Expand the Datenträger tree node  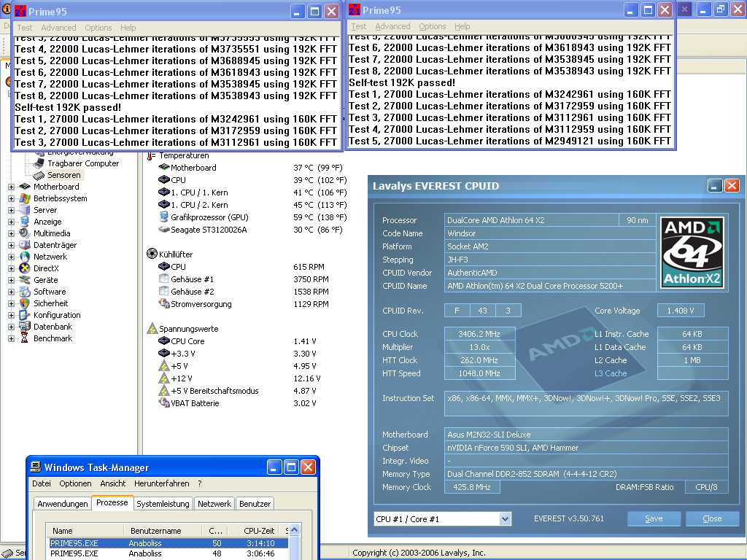click(x=11, y=245)
